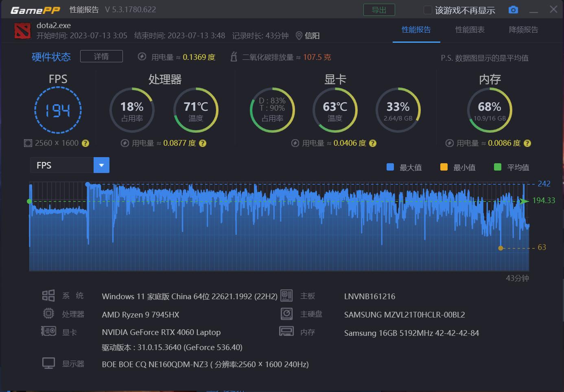This screenshot has height=392, width=564.
Task: Click the location pin icon beside 信阳
Action: 299,36
